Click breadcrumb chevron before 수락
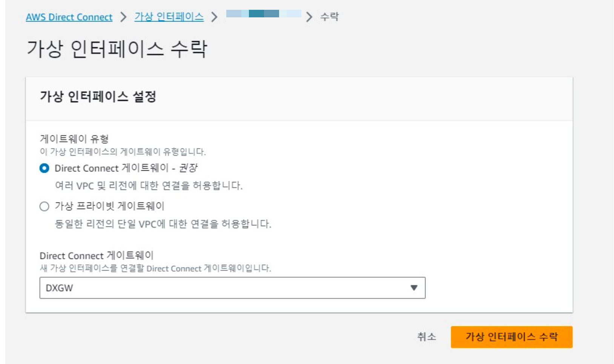Viewport: 614px width, 364px height. (x=309, y=17)
